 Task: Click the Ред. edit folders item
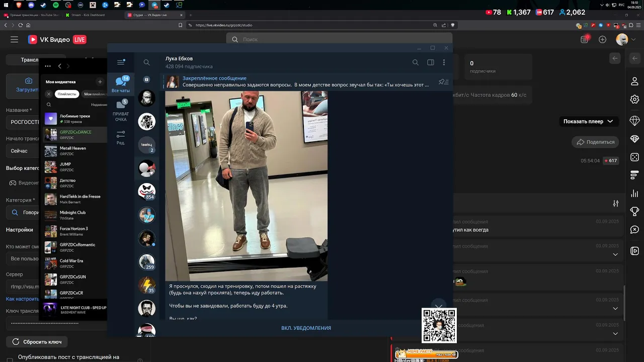[121, 138]
